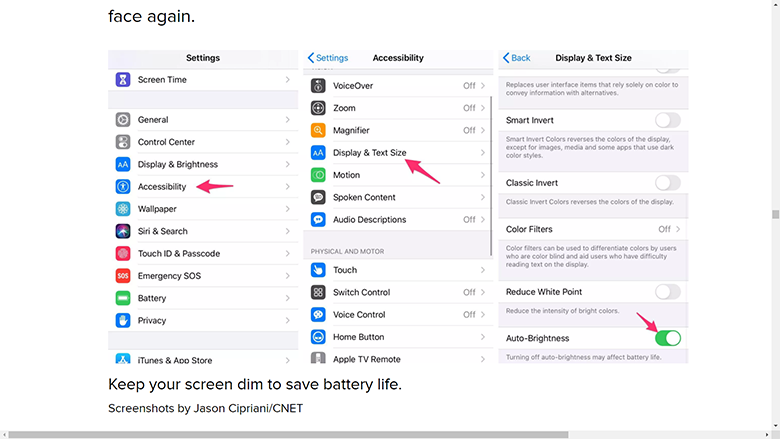Click the horizontal scrollbar at the bottom
The image size is (780, 439).
click(x=288, y=435)
